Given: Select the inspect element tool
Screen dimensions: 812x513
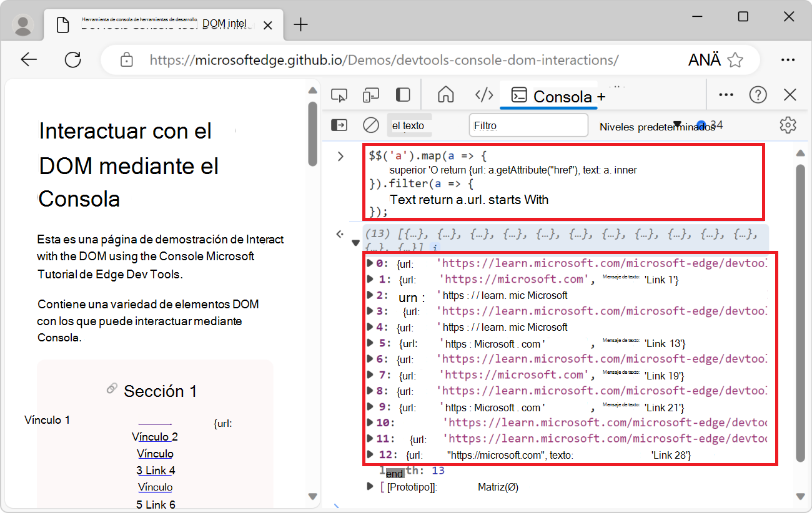Looking at the screenshot, I should pos(339,94).
